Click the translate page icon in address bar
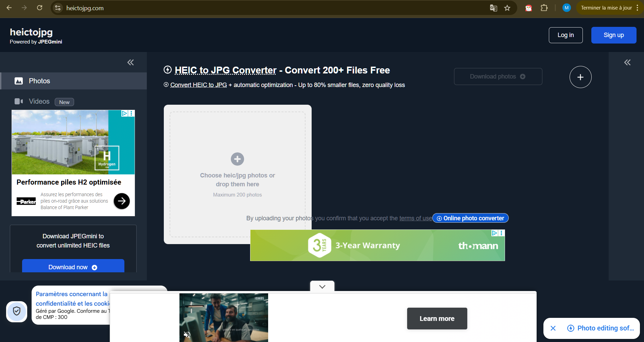This screenshot has height=342, width=644. 493,8
